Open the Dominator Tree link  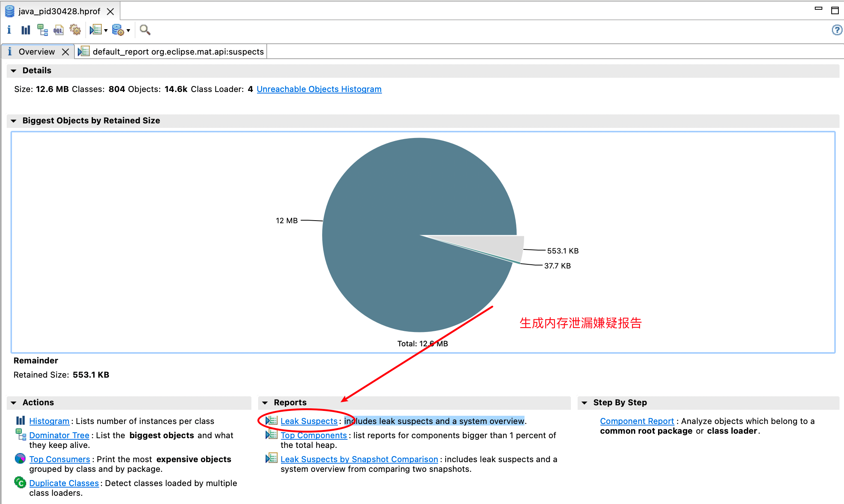[59, 435]
